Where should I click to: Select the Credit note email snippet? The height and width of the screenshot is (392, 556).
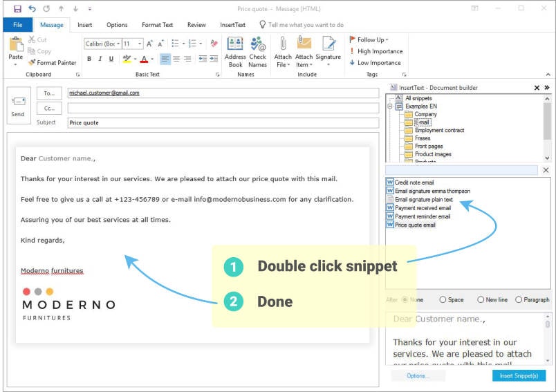pyautogui.click(x=411, y=183)
